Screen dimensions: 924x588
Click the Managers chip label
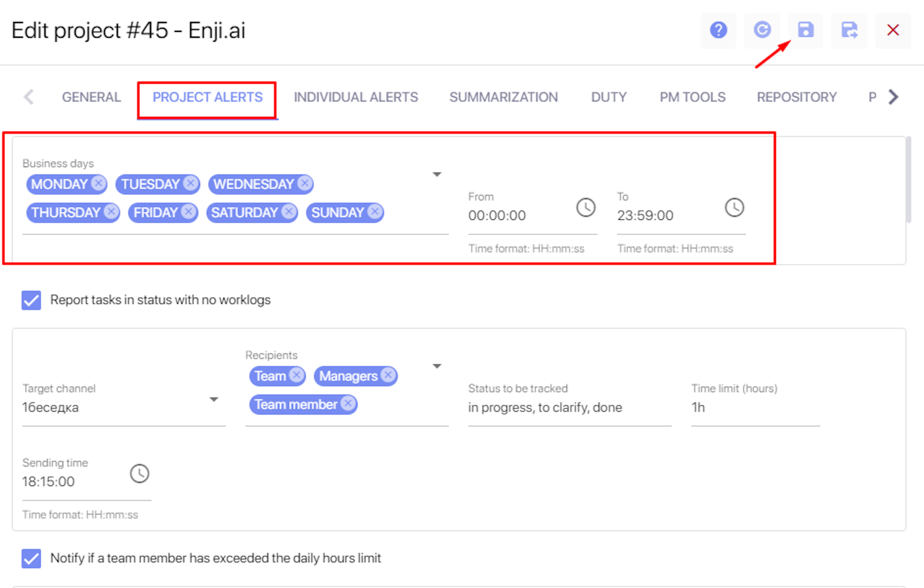pyautogui.click(x=348, y=376)
